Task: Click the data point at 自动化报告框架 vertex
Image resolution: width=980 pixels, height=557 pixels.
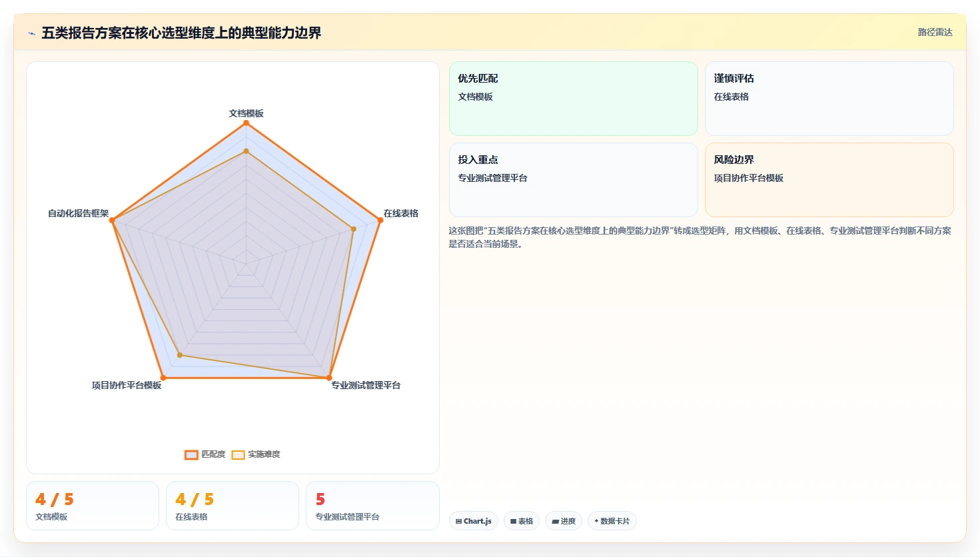Action: tap(113, 220)
